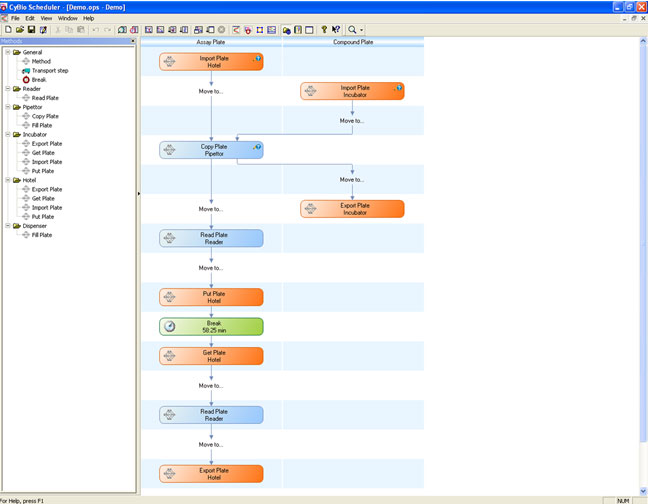Click the help badge on Import Plate Incubator node

pos(399,88)
